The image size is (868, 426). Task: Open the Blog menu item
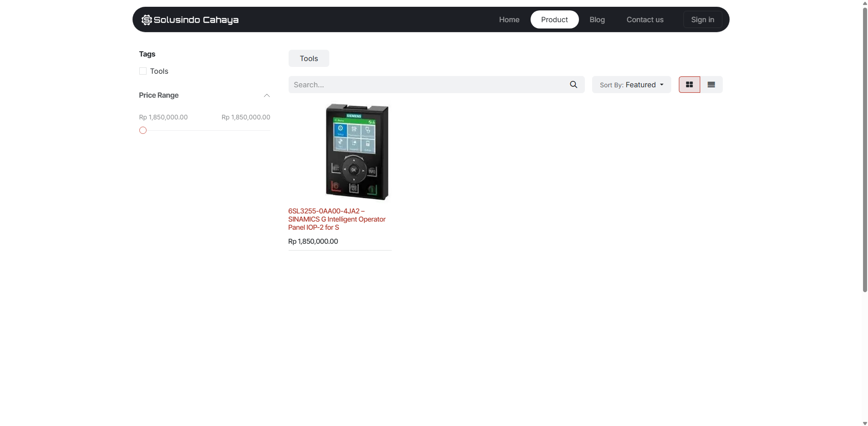(x=597, y=19)
